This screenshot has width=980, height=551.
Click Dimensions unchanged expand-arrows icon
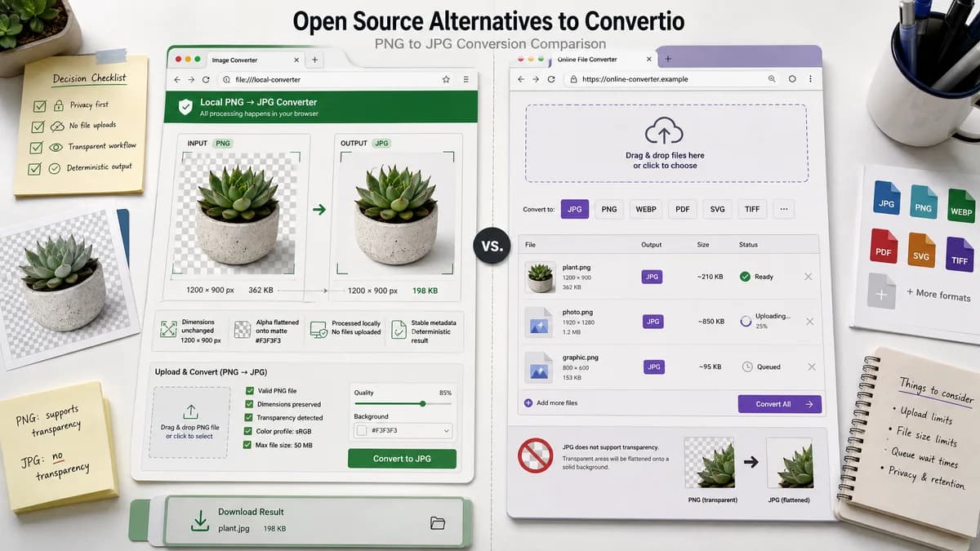pyautogui.click(x=168, y=330)
